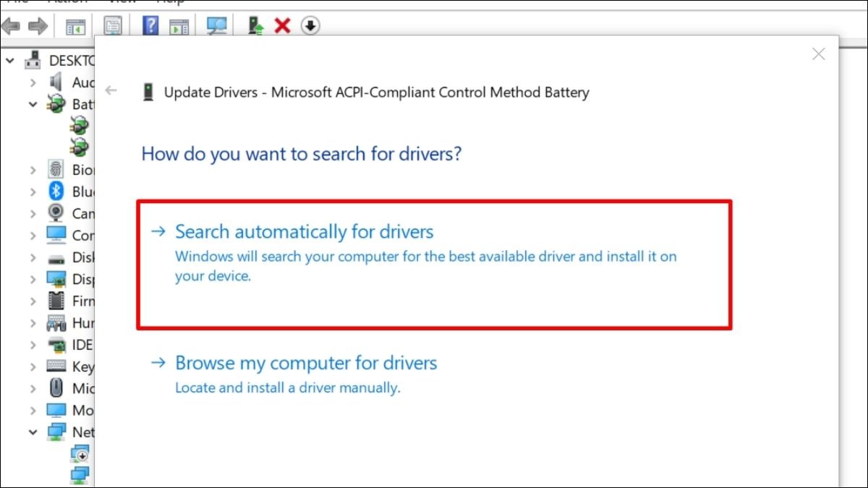Select the Network adapters category icon
This screenshot has height=488, width=868.
56,432
